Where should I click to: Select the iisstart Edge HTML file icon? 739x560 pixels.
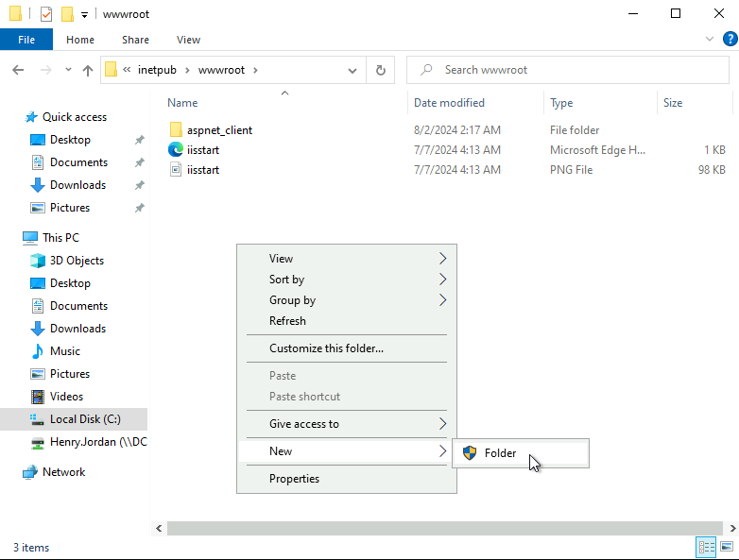tap(176, 149)
